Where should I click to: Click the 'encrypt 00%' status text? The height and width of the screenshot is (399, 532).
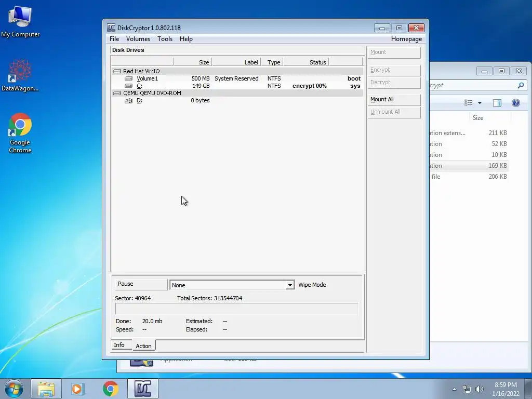click(x=310, y=86)
